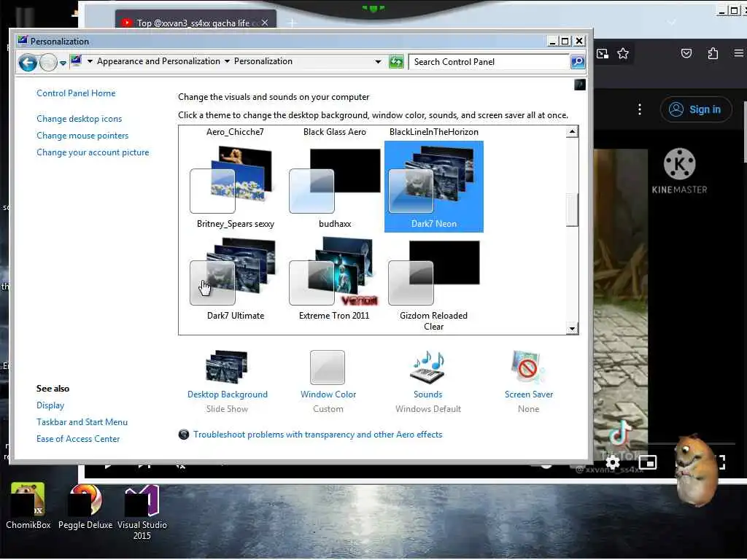The image size is (747, 560).
Task: Click the Black Glass Aero theme label
Action: pyautogui.click(x=334, y=132)
